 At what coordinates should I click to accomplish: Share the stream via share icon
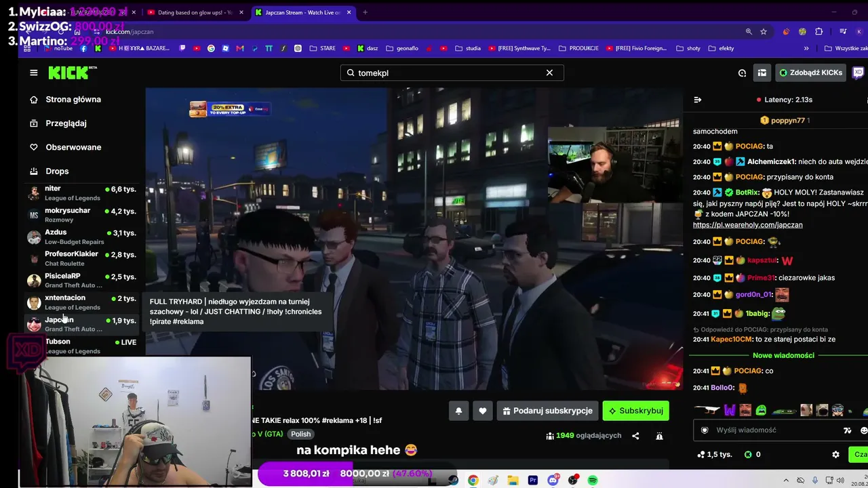pos(635,436)
